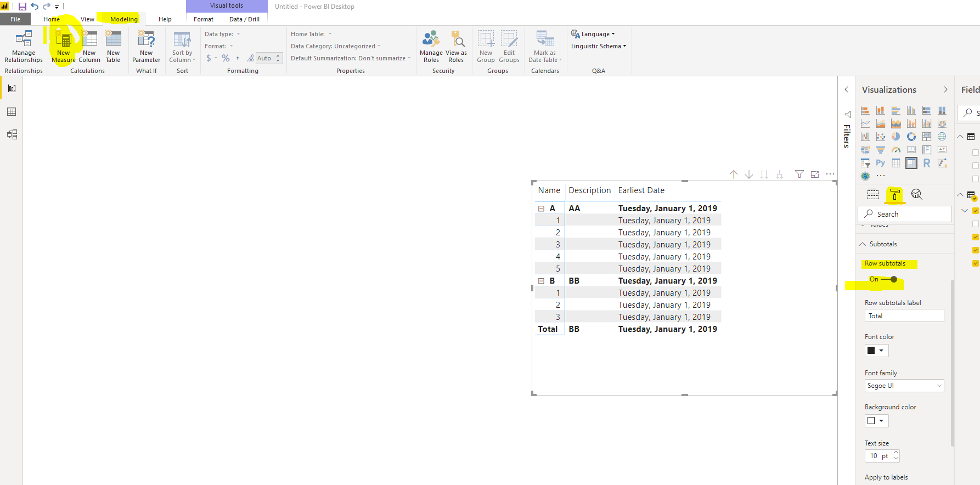
Task: Open the Format paint roller tab
Action: [x=894, y=194]
